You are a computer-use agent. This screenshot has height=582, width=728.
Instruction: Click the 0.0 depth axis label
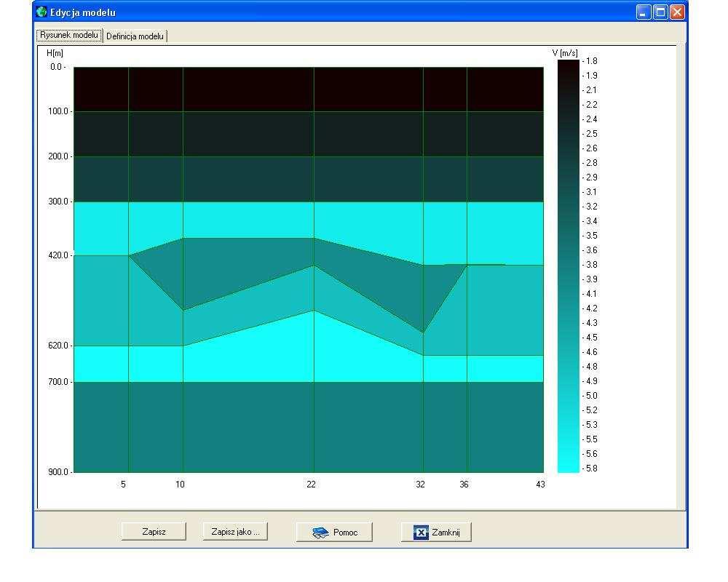point(56,67)
